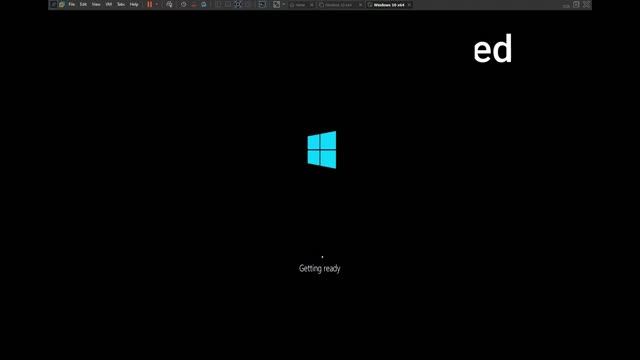
Task: Click the red pause VM button
Action: [x=150, y=4]
